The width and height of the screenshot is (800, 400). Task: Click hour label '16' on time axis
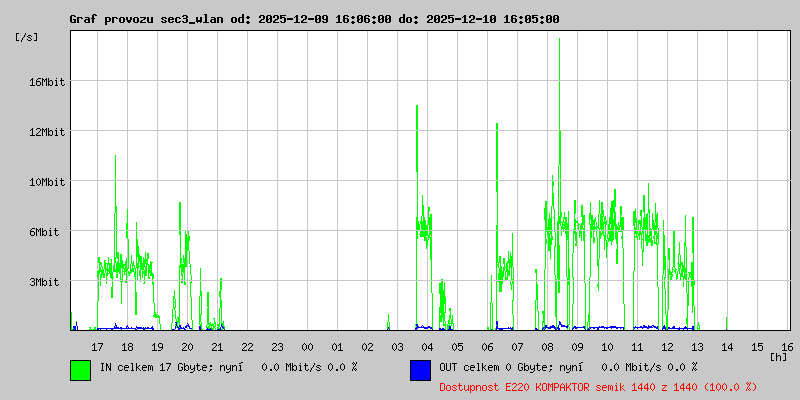coord(787,347)
